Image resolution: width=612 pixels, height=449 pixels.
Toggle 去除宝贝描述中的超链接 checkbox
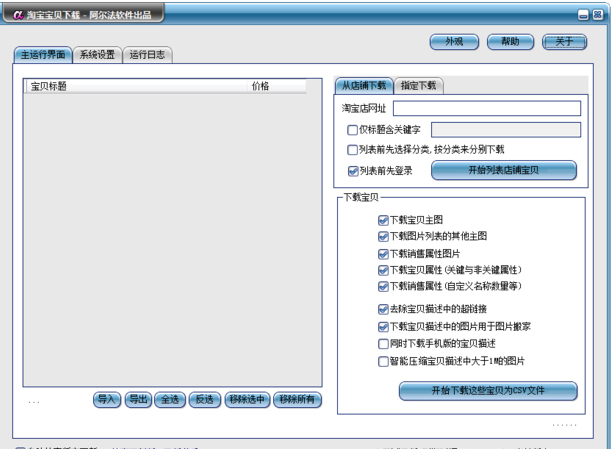[x=383, y=309]
